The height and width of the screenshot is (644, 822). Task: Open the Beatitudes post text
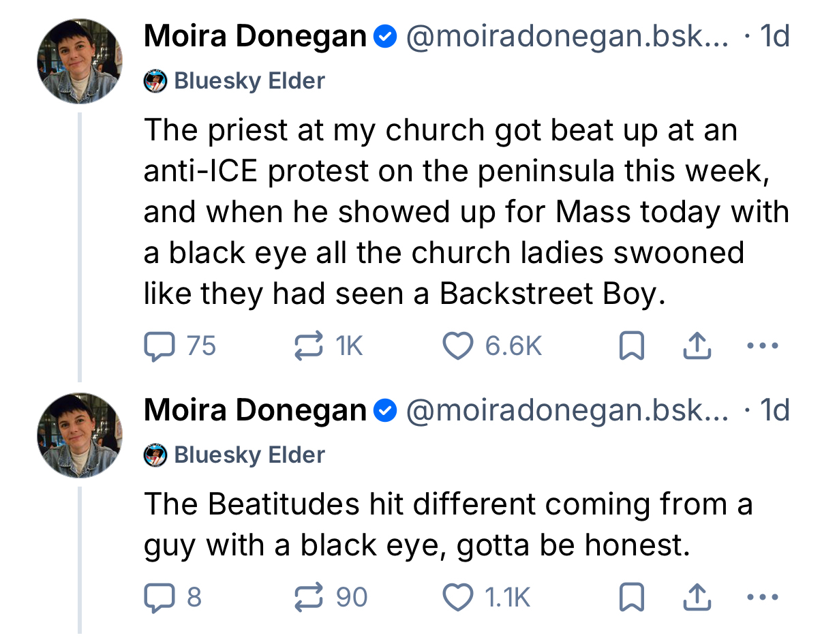coord(448,525)
